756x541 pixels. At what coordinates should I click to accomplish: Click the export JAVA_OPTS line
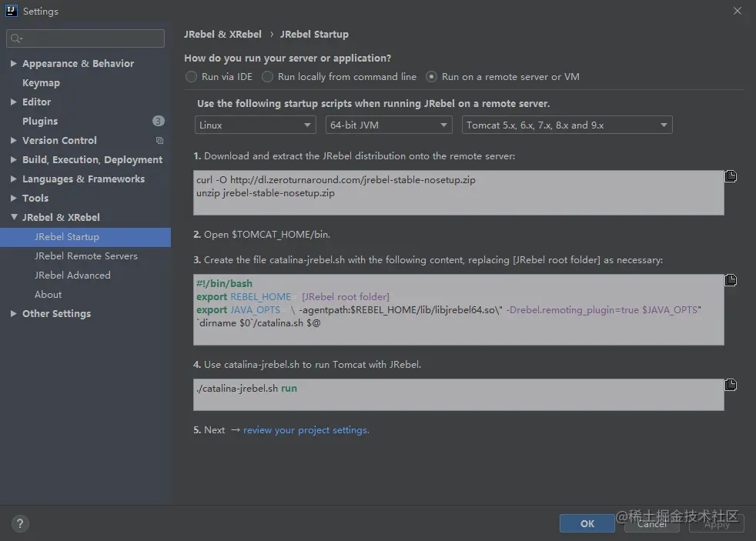(x=448, y=310)
